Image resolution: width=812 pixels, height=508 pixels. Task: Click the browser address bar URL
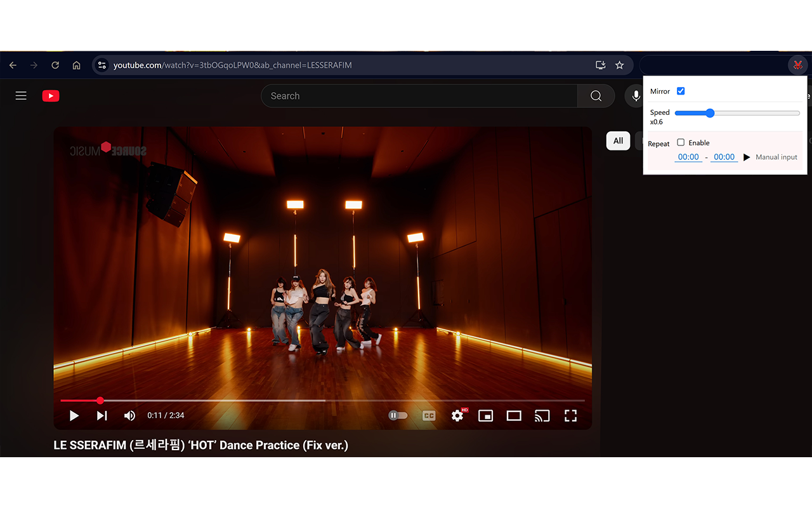pos(232,65)
